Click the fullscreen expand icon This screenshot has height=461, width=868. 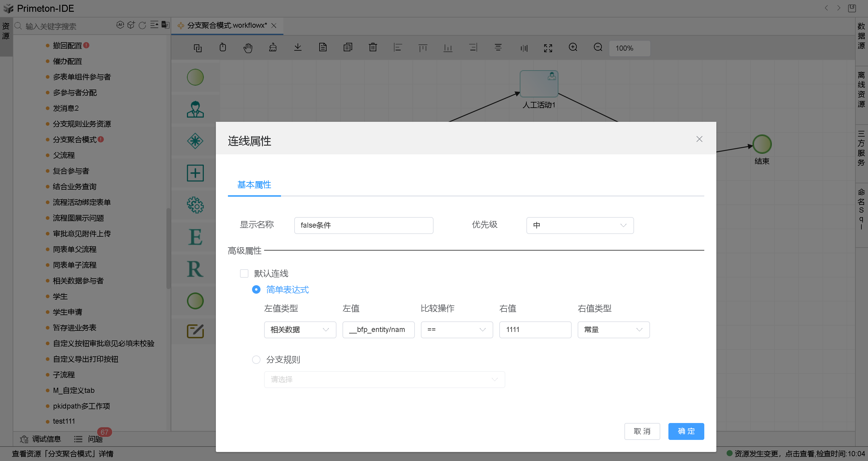click(x=548, y=48)
